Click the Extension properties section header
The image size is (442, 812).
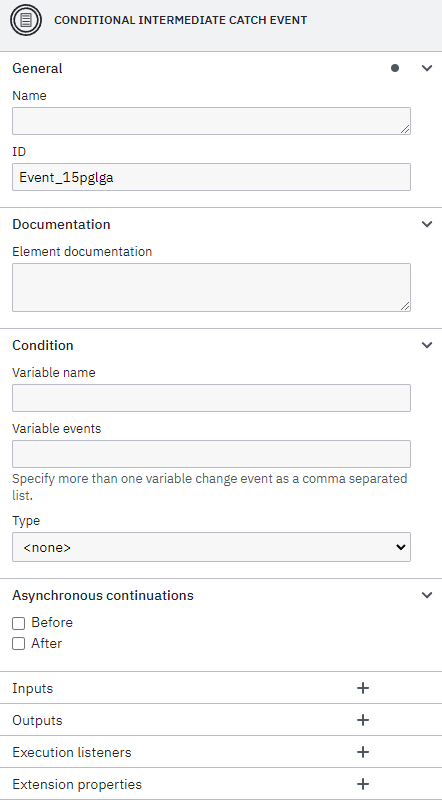pyautogui.click(x=221, y=785)
